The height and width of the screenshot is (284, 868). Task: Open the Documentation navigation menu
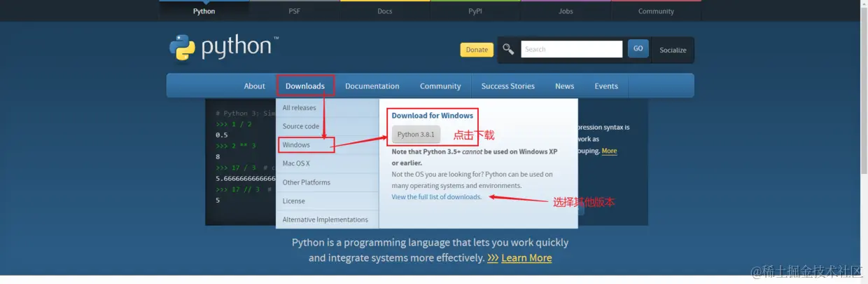(372, 86)
